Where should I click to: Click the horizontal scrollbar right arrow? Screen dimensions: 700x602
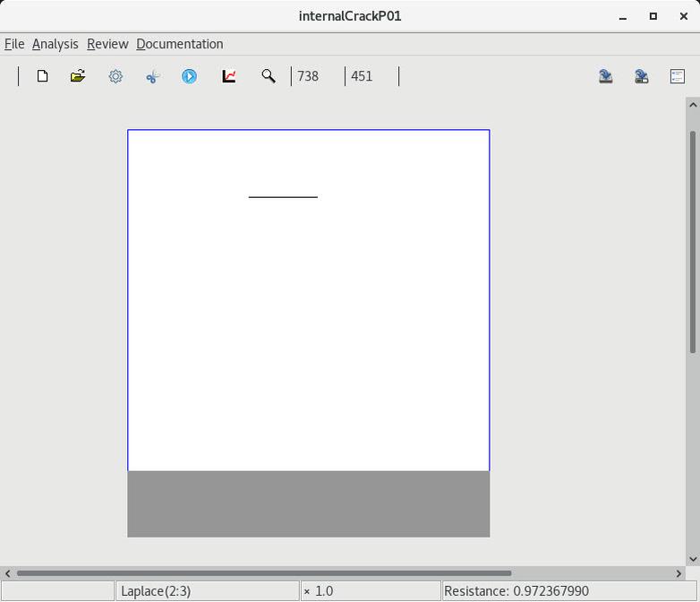click(x=679, y=573)
